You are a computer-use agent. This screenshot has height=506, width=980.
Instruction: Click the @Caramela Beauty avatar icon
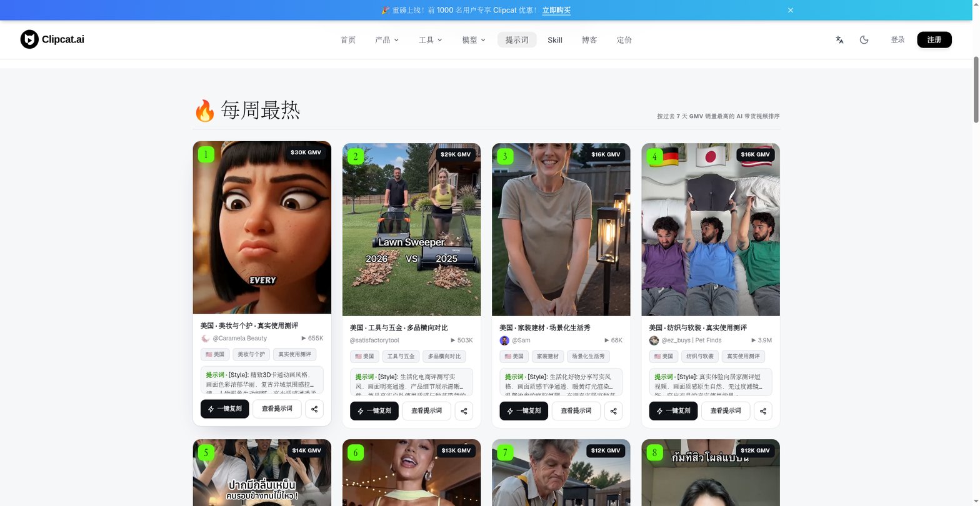[x=205, y=339]
